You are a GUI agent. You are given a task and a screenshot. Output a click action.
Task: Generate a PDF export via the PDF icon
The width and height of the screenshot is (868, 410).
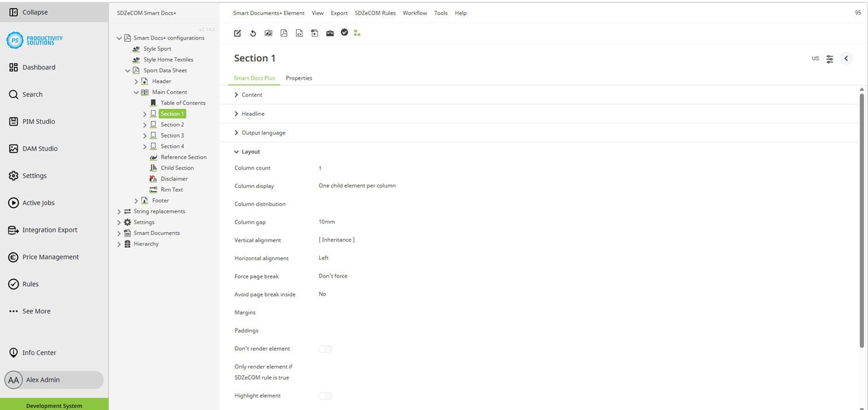284,33
